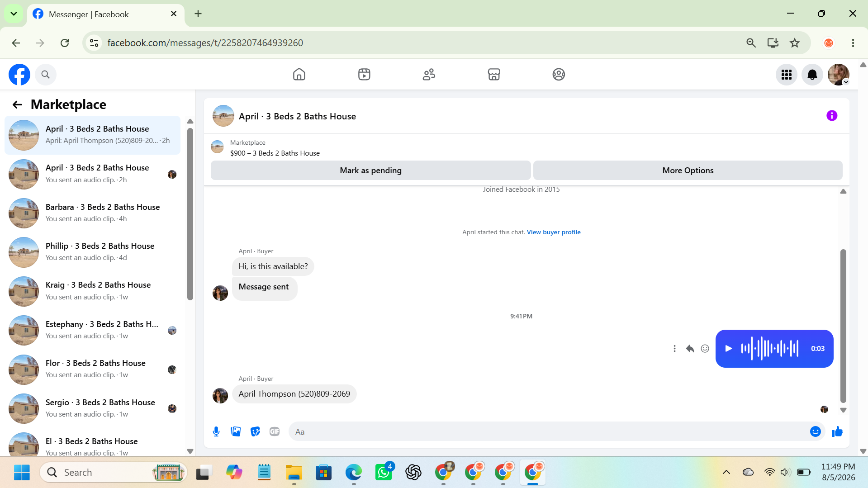Open Sergio's 3 Beds 2 Baths House chat

point(93,408)
